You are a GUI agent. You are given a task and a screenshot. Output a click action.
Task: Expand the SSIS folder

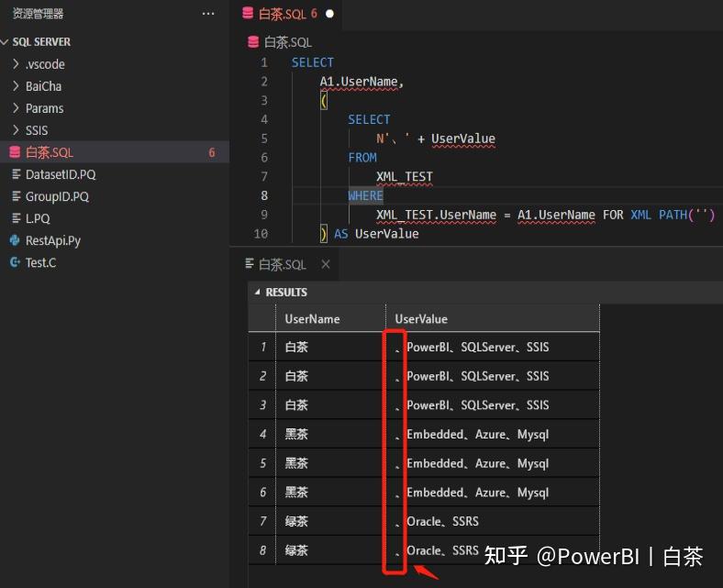click(17, 130)
